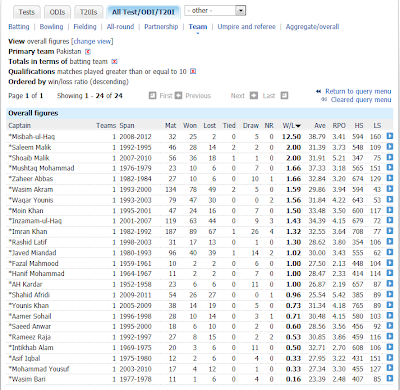400x390 pixels.
Task: Open the Bowling records menu
Action: tap(51, 27)
